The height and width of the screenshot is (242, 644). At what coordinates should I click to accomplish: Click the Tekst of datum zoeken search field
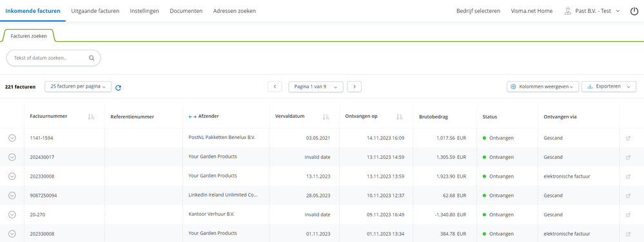(x=54, y=58)
